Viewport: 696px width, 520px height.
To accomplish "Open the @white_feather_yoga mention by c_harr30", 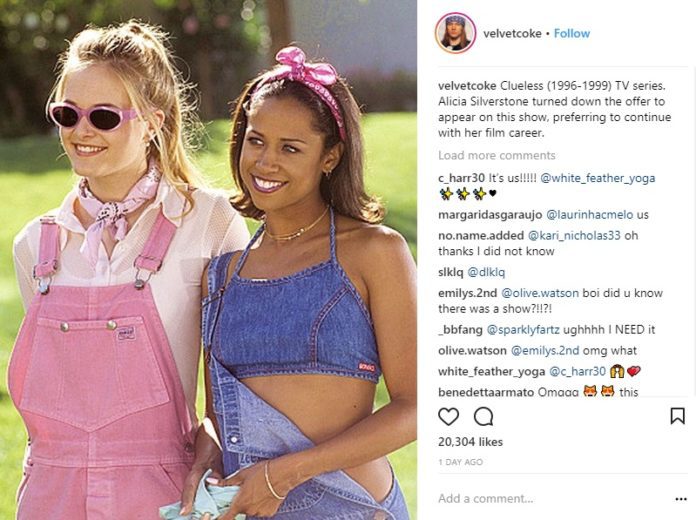I will [597, 178].
